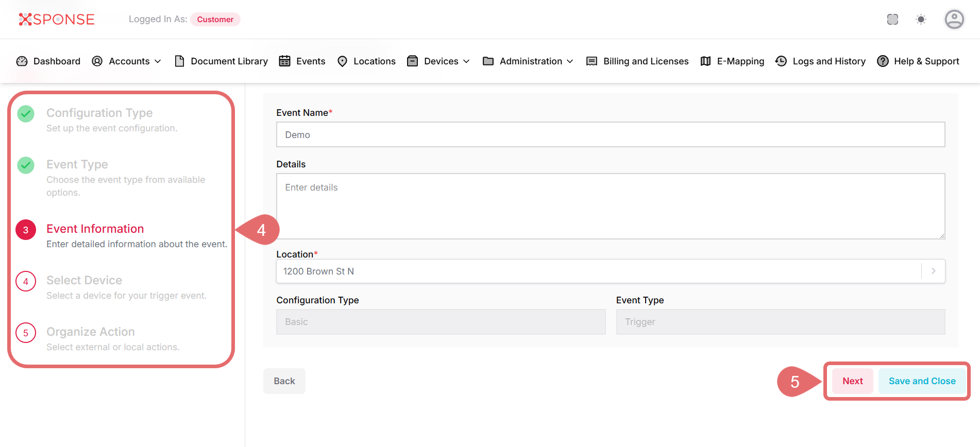The image size is (980, 447).
Task: Toggle the light/dark theme sun icon
Action: pyautogui.click(x=921, y=20)
